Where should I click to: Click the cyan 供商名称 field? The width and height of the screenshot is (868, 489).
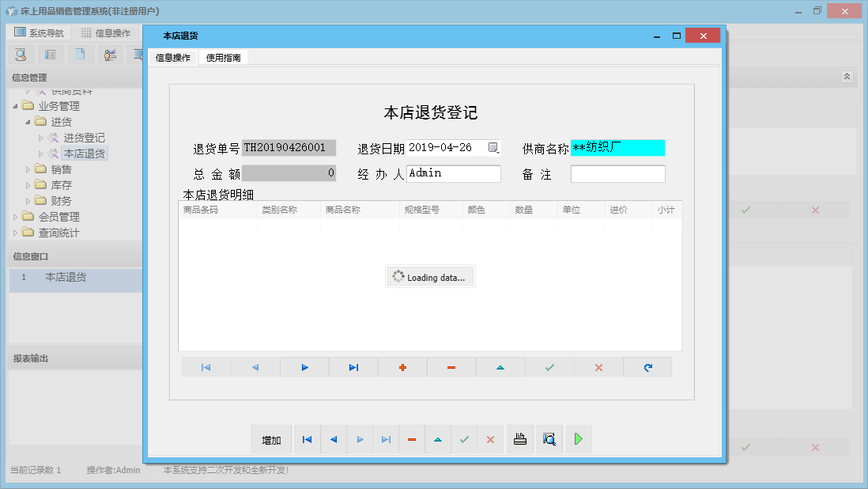pyautogui.click(x=617, y=148)
